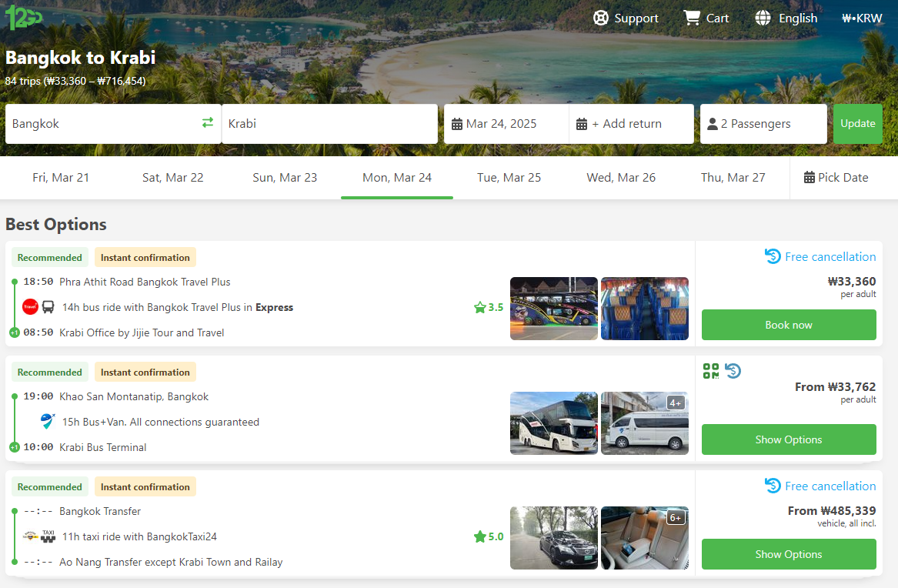Image resolution: width=898 pixels, height=588 pixels.
Task: Swap origin and destination arrows icon
Action: (x=207, y=122)
